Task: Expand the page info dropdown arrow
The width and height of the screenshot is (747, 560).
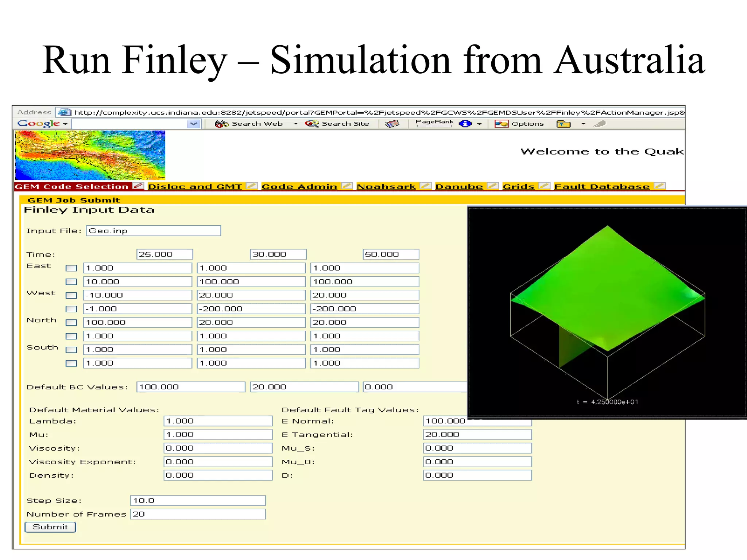Action: 479,124
